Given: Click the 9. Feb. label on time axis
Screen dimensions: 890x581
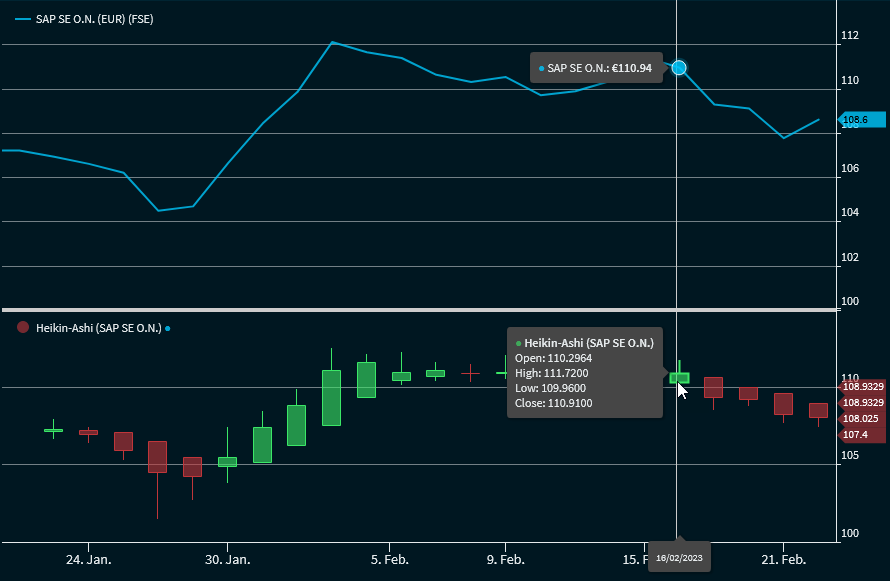Looking at the screenshot, I should 505,560.
